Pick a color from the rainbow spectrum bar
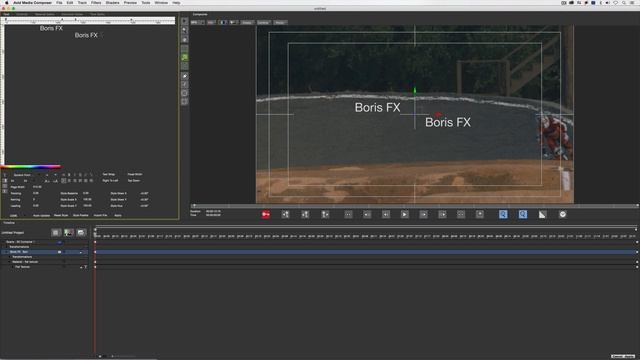The image size is (640, 360). tap(31, 167)
